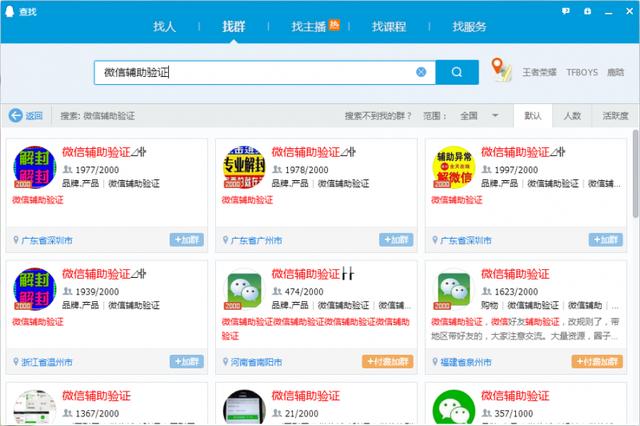
Task: Select hot keyword 鹿晗
Action: coord(616,72)
